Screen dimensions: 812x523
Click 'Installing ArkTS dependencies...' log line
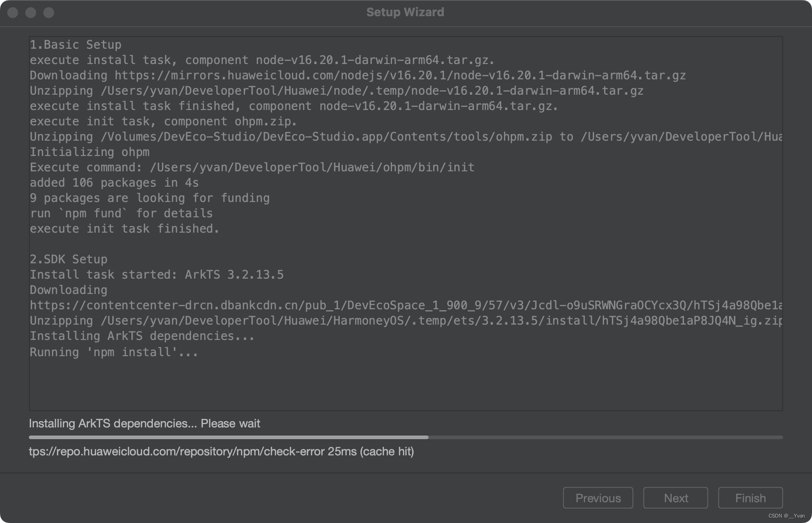pos(142,336)
